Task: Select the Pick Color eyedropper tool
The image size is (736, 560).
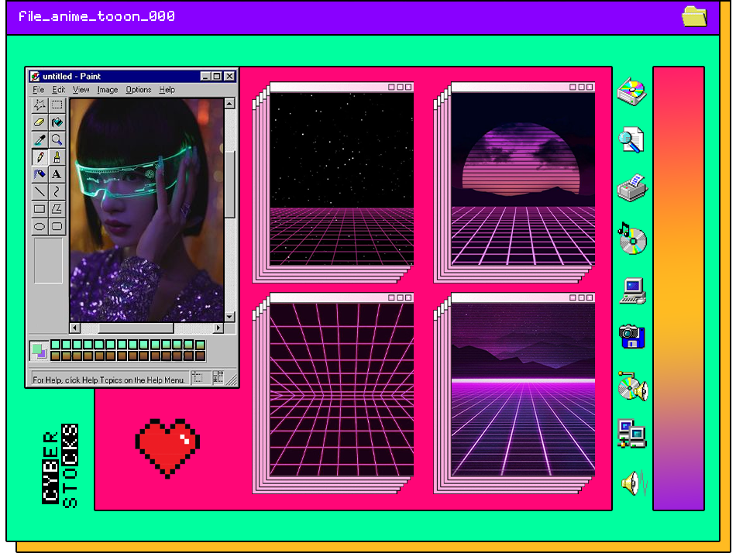Action: 40,140
